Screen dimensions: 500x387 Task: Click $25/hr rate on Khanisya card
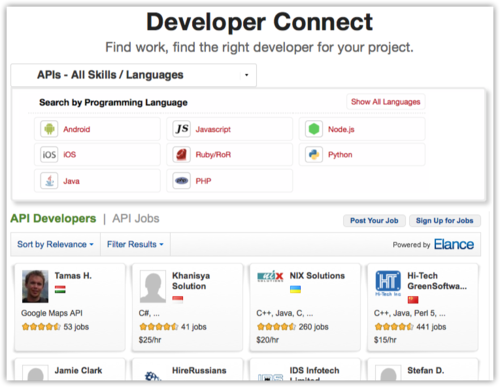[x=150, y=340]
